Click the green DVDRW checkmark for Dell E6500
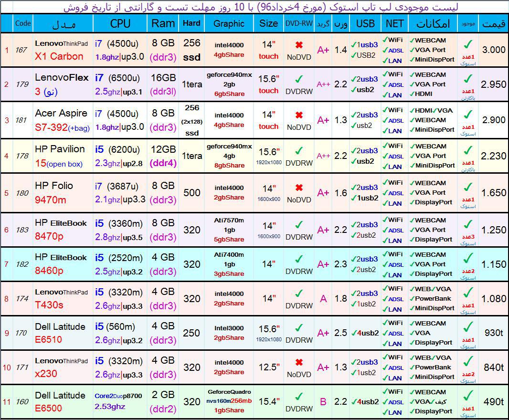Screen dimensions: 509x420 click(x=299, y=396)
